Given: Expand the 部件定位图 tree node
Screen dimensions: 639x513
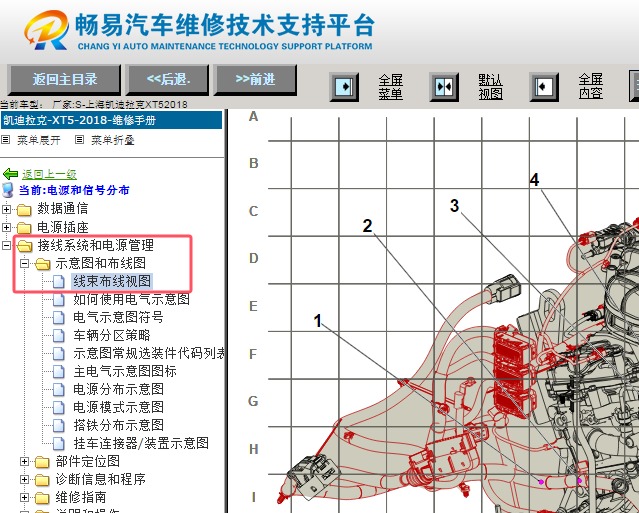Looking at the screenshot, I should pos(24,462).
